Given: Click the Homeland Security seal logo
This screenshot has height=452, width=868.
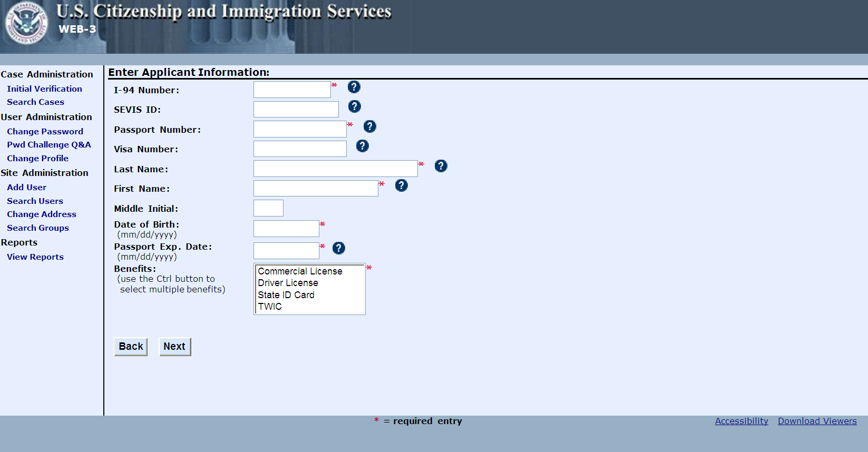Looking at the screenshot, I should pos(26,23).
